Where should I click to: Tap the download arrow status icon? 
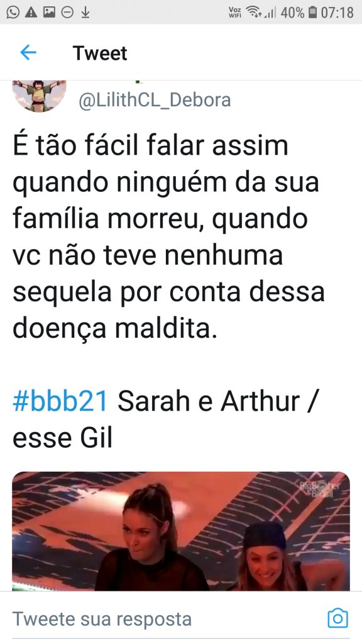pyautogui.click(x=85, y=13)
